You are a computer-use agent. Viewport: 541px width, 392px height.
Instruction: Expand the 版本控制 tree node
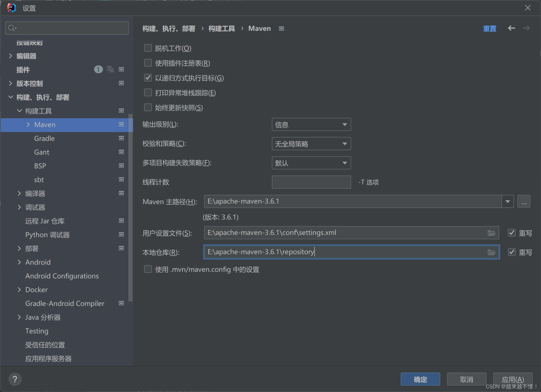[x=10, y=83]
